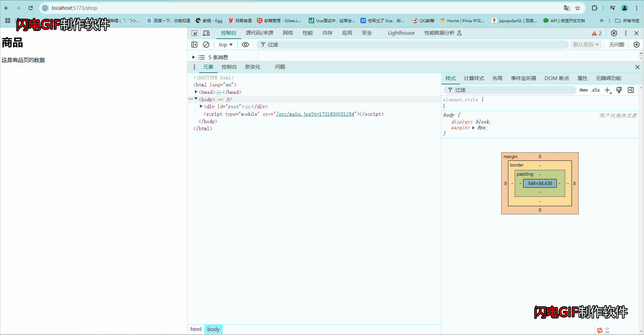Clear the console output
The width and height of the screenshot is (644, 335).
point(206,44)
